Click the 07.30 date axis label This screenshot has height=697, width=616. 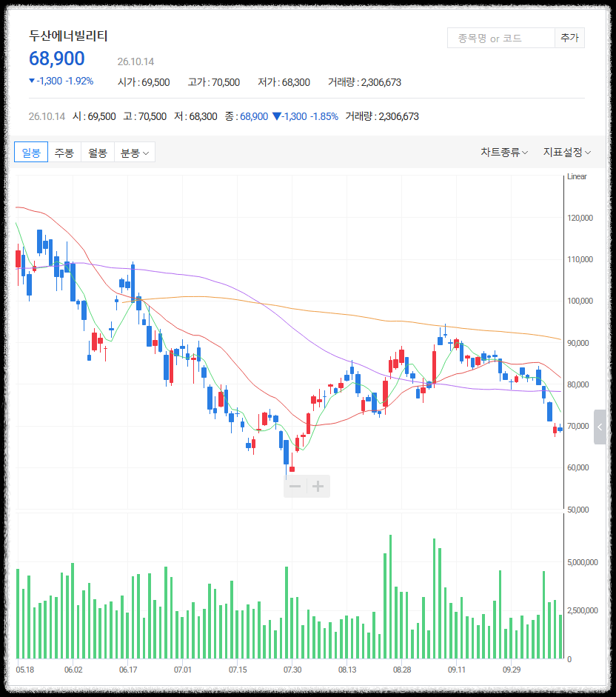292,670
